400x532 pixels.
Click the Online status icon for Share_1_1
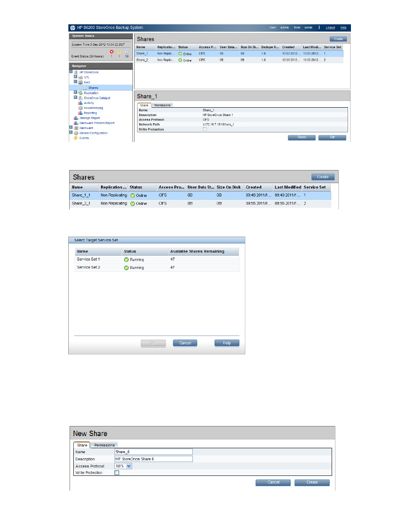tap(132, 196)
